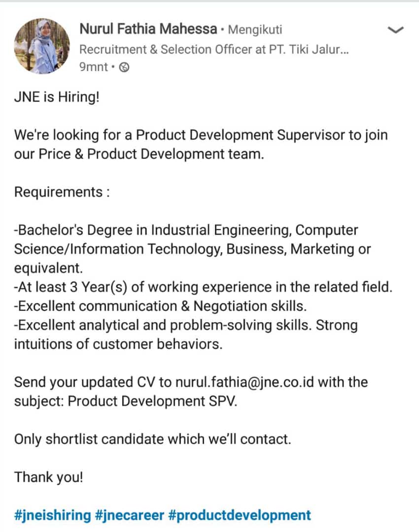Click the "JNE is Hiring!" line
Viewport: 419px width, 532px height.
coord(57,97)
